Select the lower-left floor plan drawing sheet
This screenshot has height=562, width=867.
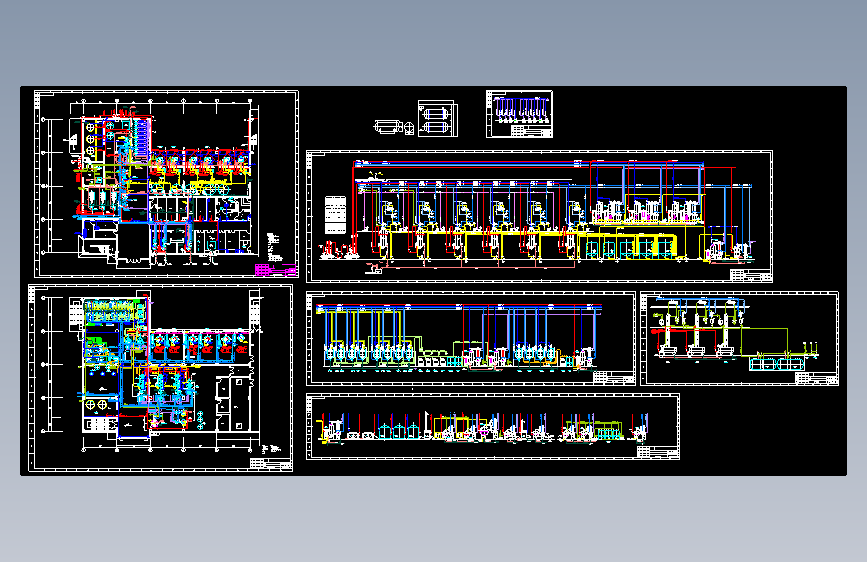(160, 378)
